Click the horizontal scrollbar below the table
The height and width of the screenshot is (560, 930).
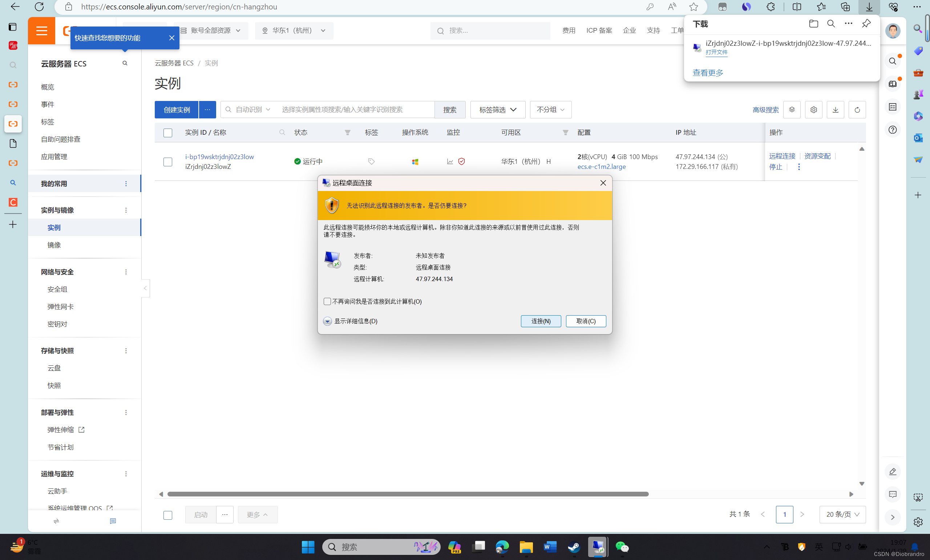pyautogui.click(x=408, y=494)
